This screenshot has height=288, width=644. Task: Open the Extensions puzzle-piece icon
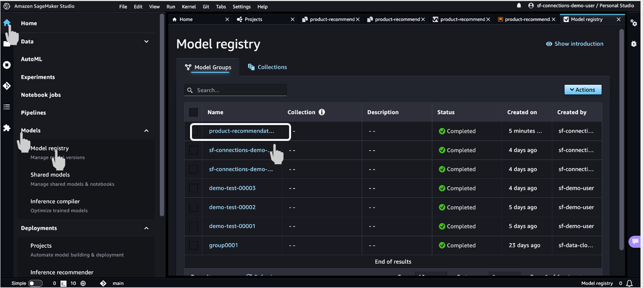(x=6, y=128)
